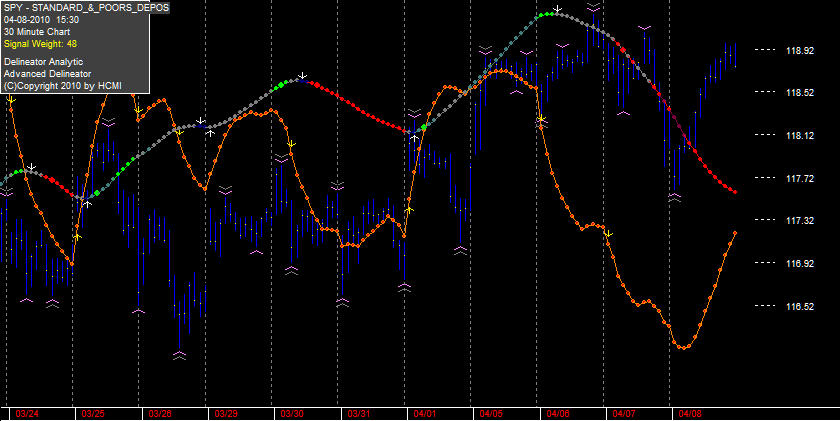The height and width of the screenshot is (421, 840).
Task: Click the yellow arrow just below the info box
Action: (11, 99)
